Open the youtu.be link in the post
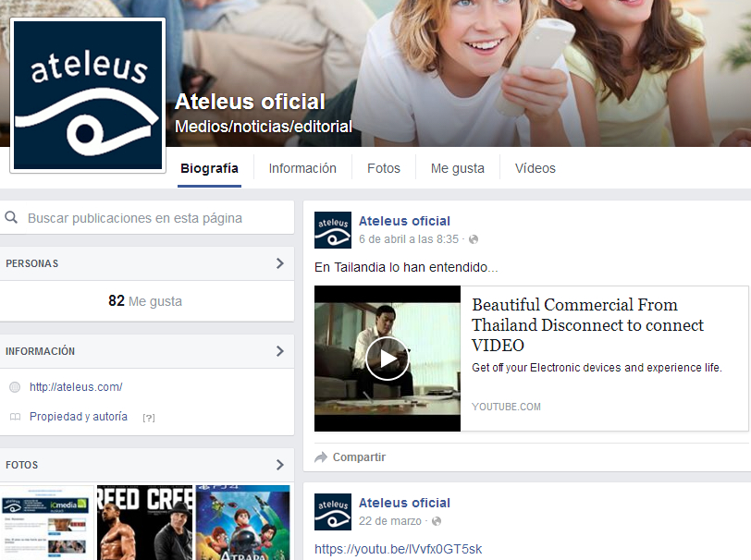This screenshot has height=560, width=751. (x=398, y=549)
